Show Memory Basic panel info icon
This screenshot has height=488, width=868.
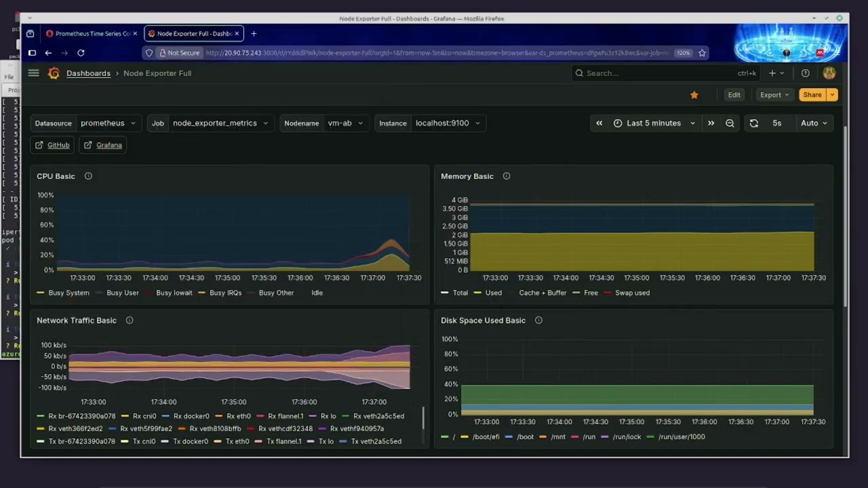tap(507, 176)
